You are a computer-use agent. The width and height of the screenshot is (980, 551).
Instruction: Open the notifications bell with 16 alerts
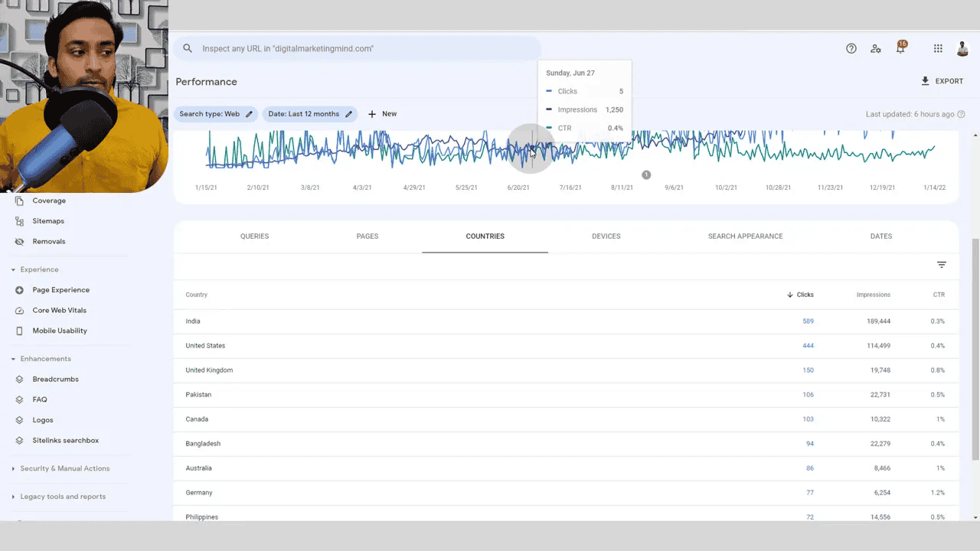click(x=900, y=48)
